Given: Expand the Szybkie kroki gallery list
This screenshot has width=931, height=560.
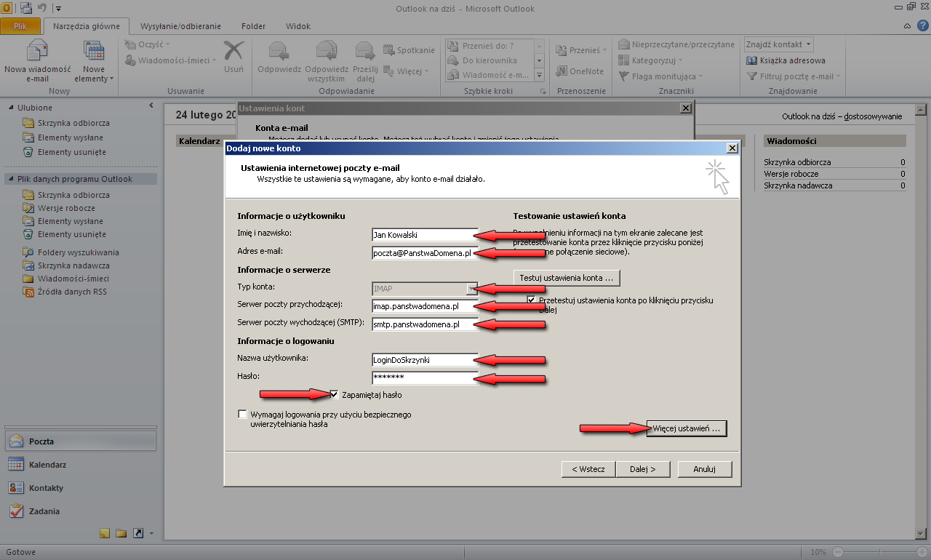Looking at the screenshot, I should [x=540, y=75].
